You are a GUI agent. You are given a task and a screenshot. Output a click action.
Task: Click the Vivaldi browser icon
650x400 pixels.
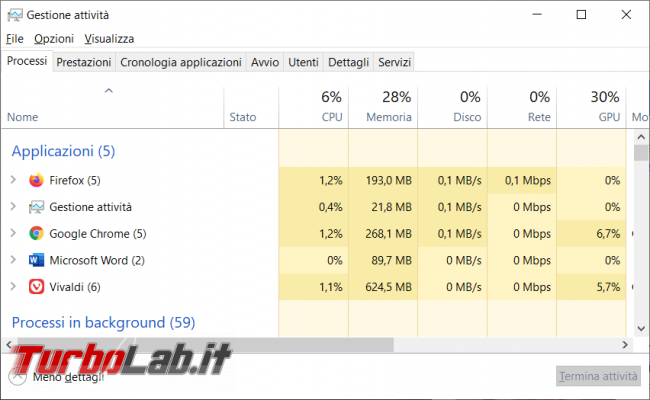pos(36,287)
